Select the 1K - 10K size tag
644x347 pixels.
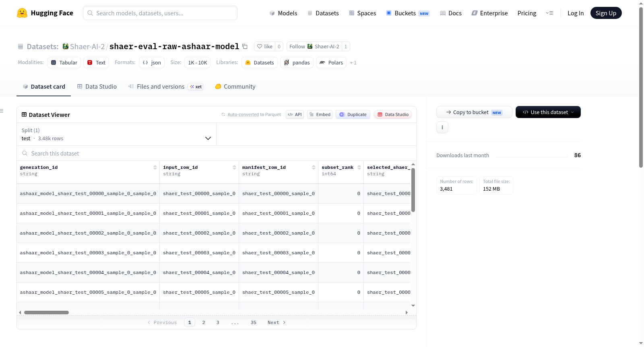pyautogui.click(x=197, y=62)
